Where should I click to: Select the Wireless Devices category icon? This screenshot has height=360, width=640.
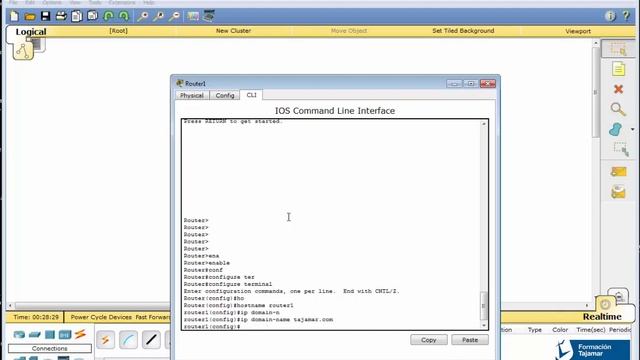[x=65, y=335]
